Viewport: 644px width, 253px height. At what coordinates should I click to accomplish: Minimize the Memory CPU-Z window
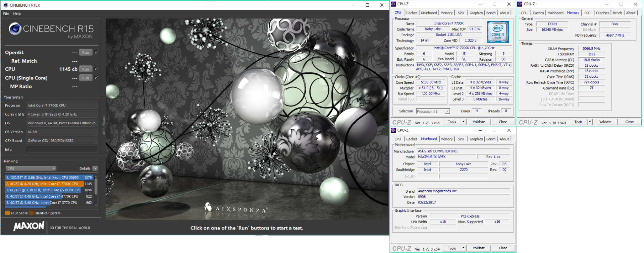click(x=606, y=4)
